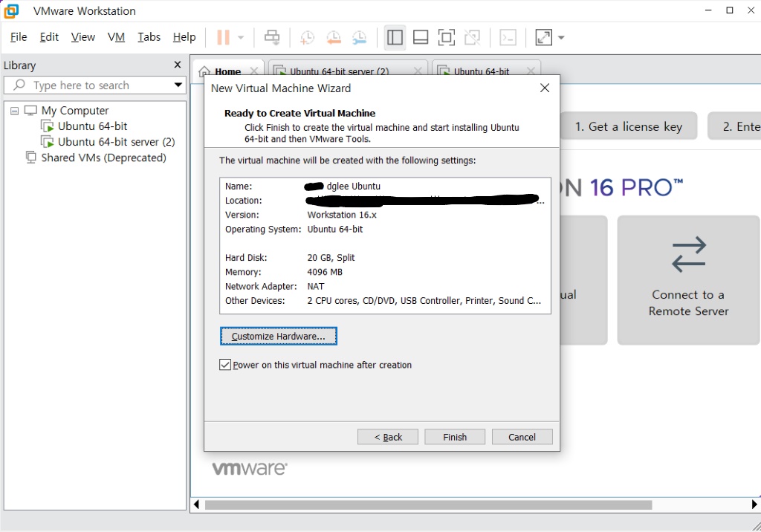Click the horizontal scrollbar thumb
Screen dimensions: 761x532
tap(429, 505)
